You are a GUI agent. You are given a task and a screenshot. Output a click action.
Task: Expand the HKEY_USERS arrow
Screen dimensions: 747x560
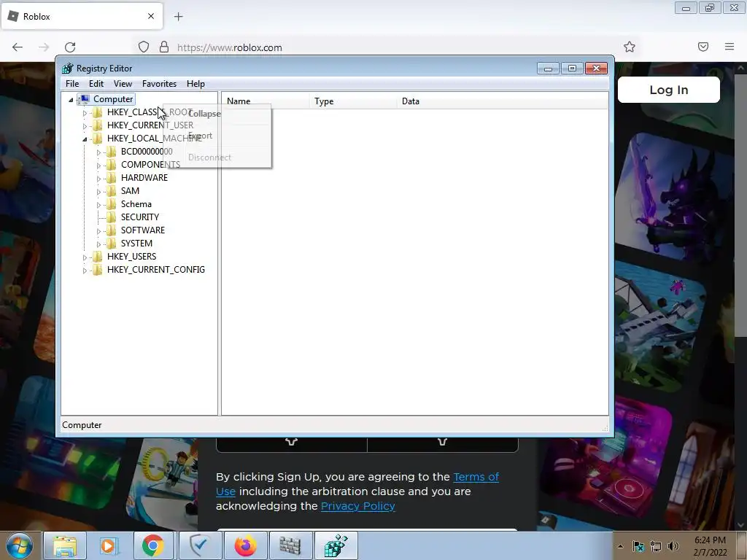click(85, 257)
